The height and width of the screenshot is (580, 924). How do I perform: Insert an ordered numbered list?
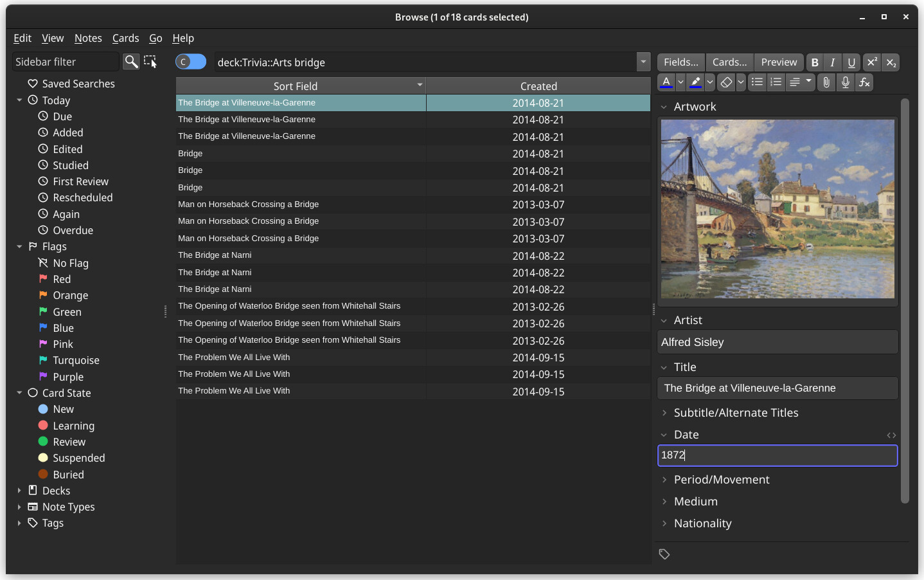(776, 82)
